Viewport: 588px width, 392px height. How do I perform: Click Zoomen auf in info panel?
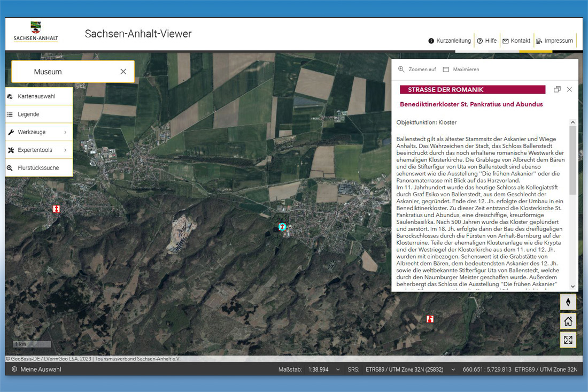tap(417, 70)
